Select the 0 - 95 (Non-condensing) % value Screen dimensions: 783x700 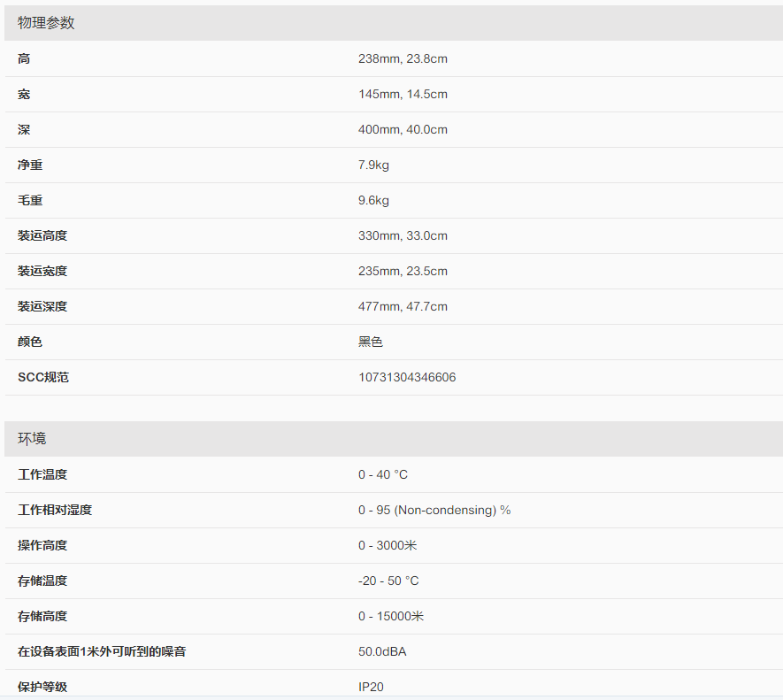click(x=434, y=510)
